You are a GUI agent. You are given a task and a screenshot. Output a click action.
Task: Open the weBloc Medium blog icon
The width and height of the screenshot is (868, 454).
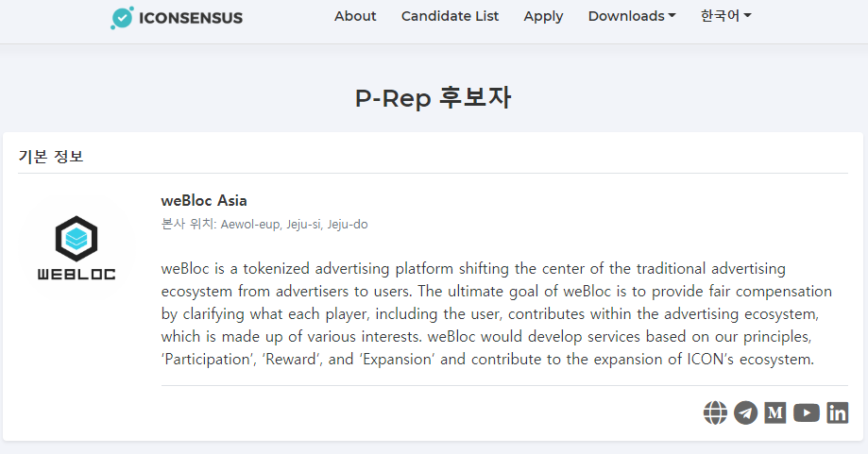click(x=775, y=412)
